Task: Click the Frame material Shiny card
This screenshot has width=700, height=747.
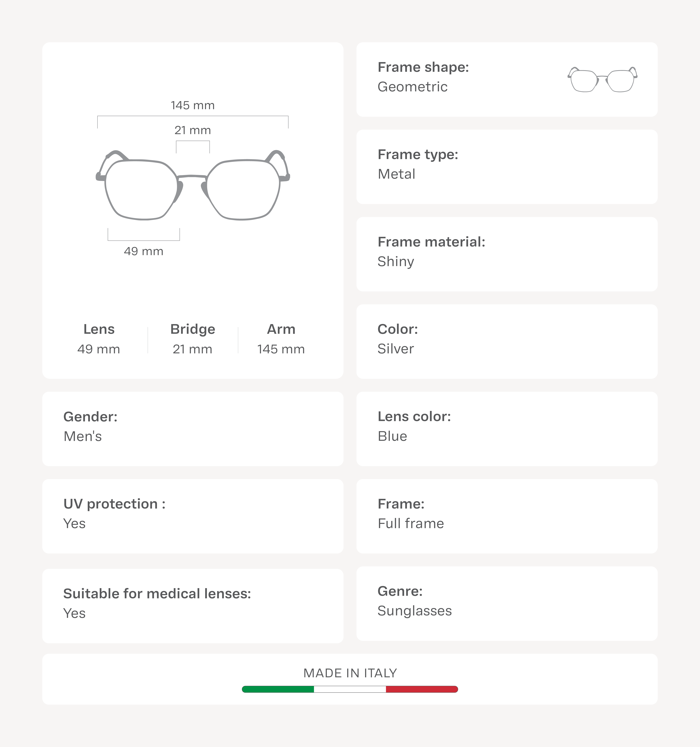Action: coord(506,254)
